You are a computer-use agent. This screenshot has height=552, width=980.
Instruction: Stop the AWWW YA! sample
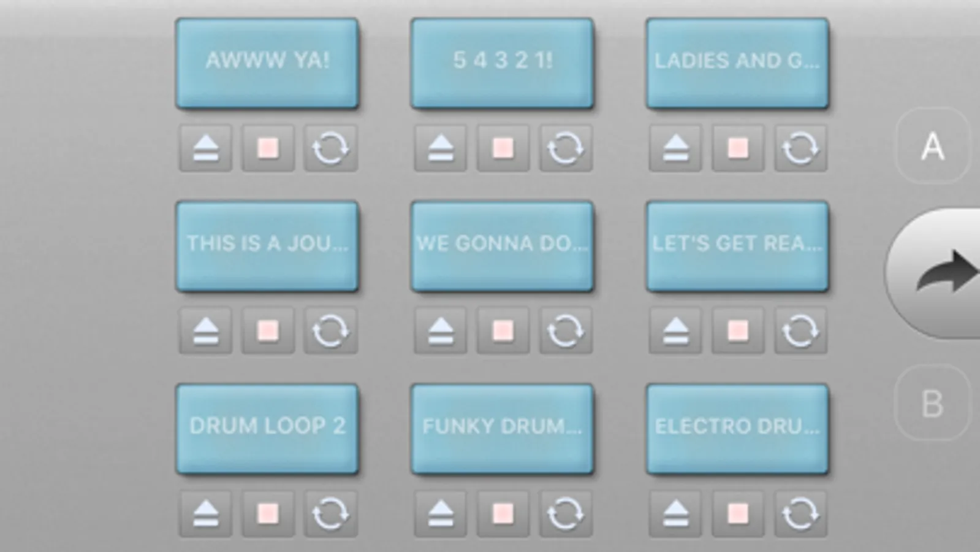coord(268,148)
